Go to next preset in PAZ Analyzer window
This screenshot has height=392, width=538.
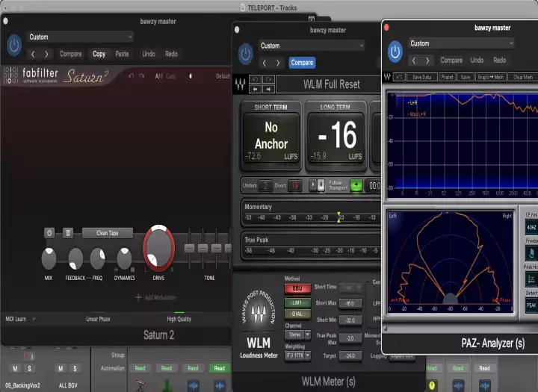click(427, 60)
